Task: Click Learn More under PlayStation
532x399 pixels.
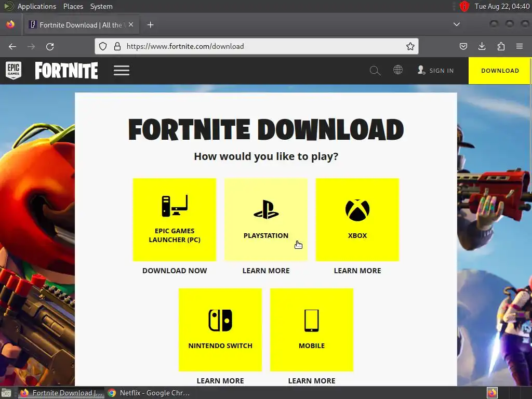Action: (266, 271)
